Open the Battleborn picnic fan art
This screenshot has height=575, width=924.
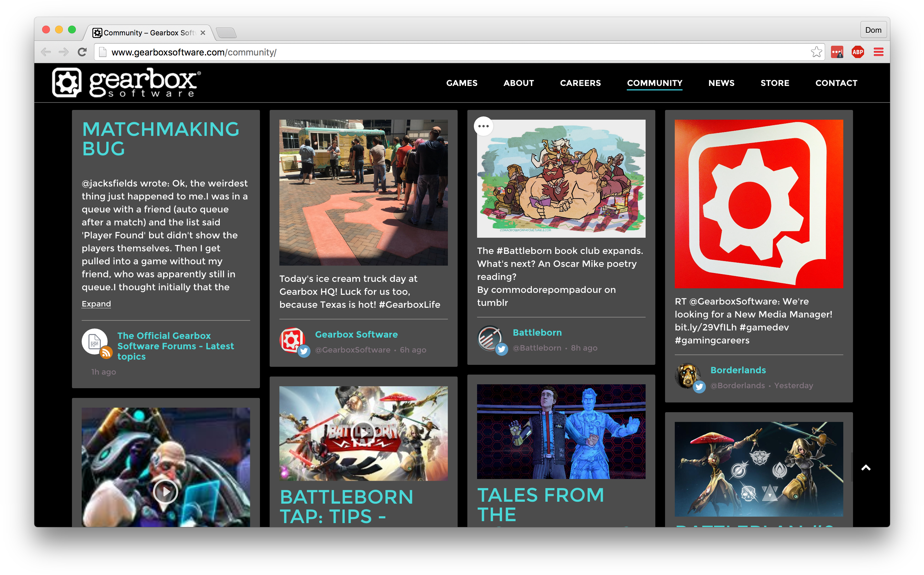561,179
